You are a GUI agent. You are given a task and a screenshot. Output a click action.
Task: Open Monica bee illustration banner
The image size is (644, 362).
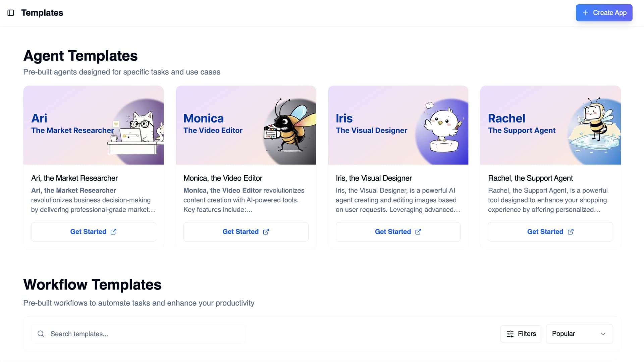[x=246, y=125]
